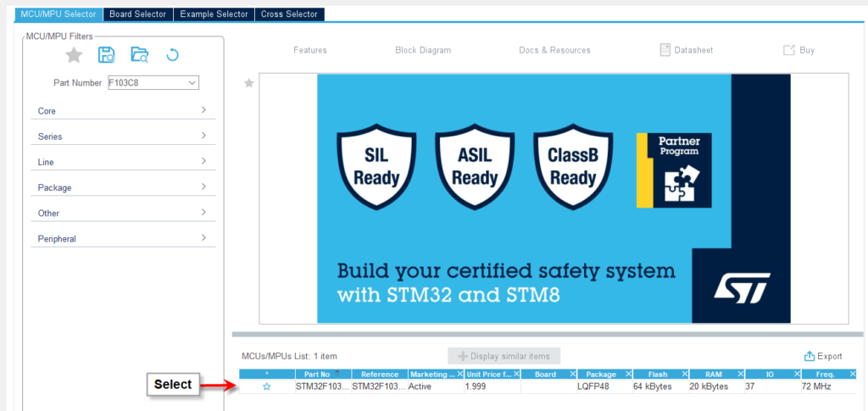This screenshot has height=411, width=868.
Task: Remove the Package column with its X
Action: [628, 374]
